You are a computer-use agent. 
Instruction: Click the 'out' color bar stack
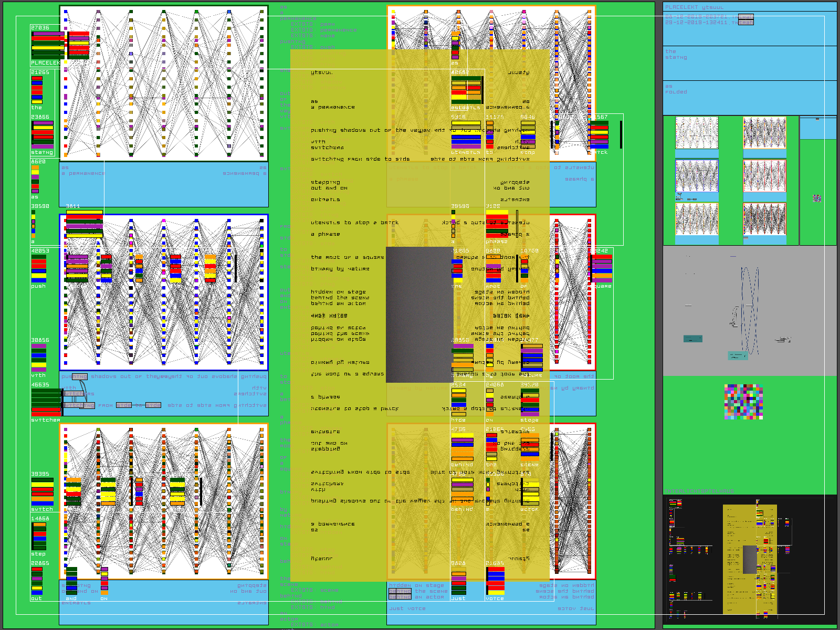36,581
